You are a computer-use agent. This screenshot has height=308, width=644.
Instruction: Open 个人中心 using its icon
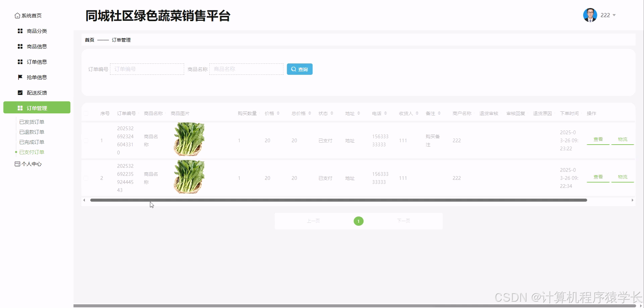tap(17, 164)
